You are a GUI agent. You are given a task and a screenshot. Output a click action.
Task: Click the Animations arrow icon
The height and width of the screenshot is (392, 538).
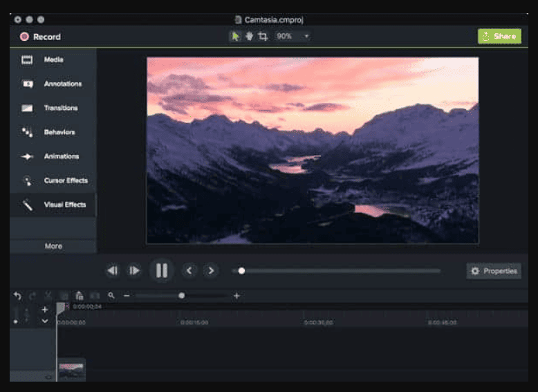(x=27, y=157)
